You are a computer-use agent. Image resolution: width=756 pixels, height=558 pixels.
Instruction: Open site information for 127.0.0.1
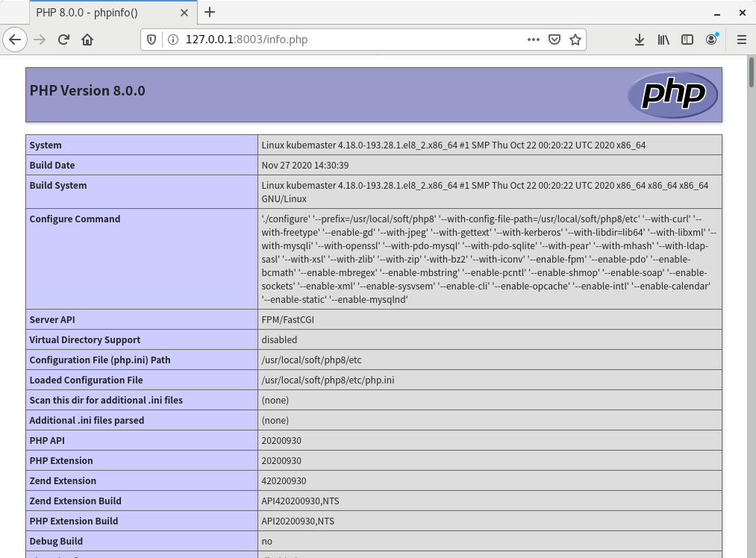tap(172, 40)
